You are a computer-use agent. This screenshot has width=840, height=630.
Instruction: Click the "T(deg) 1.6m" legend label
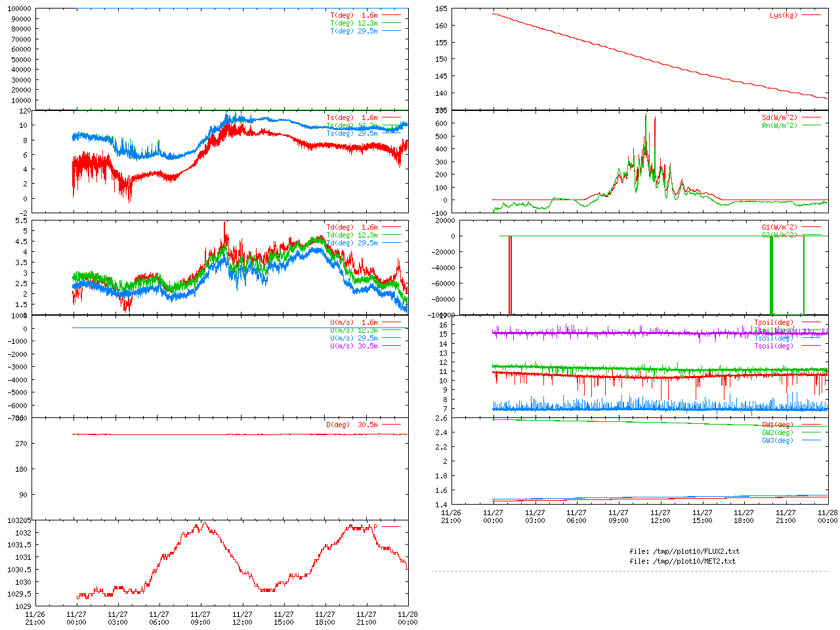(x=354, y=15)
